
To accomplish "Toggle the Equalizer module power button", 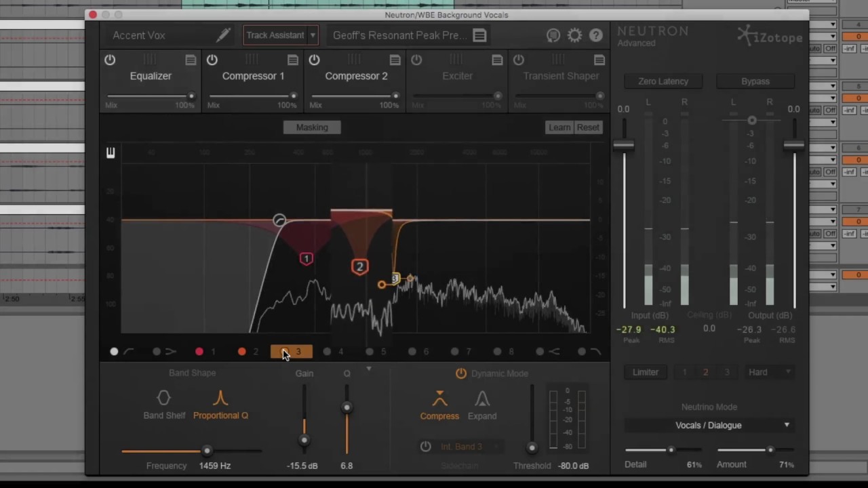I will coord(110,60).
